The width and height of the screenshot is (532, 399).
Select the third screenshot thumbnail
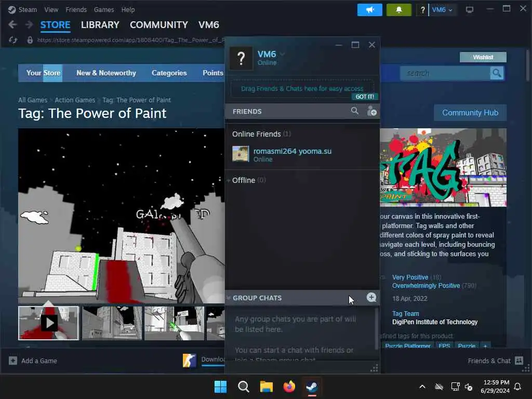tap(174, 323)
